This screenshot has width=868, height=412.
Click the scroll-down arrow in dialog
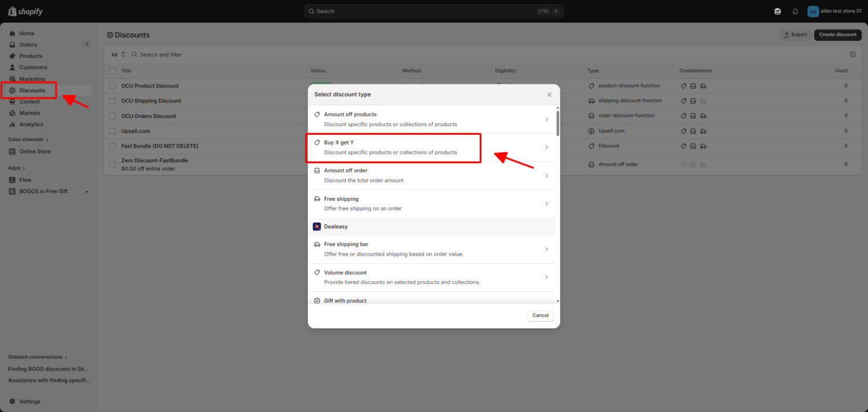tap(558, 301)
